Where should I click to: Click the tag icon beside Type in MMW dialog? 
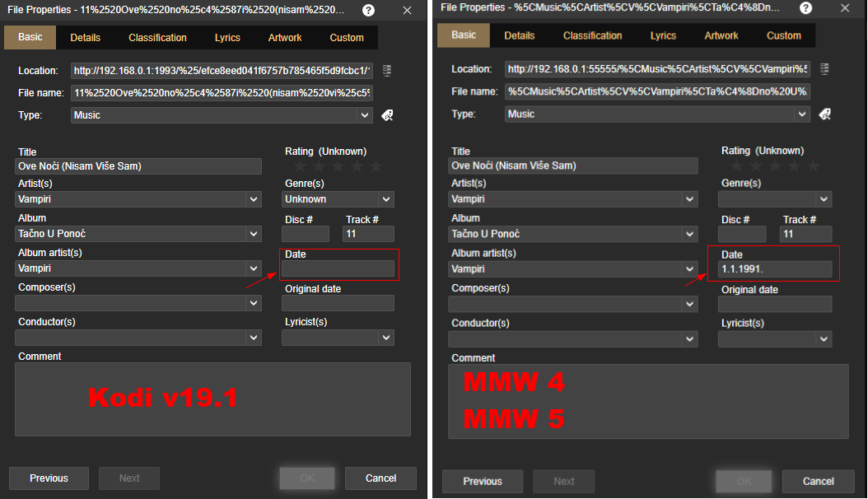(x=824, y=114)
